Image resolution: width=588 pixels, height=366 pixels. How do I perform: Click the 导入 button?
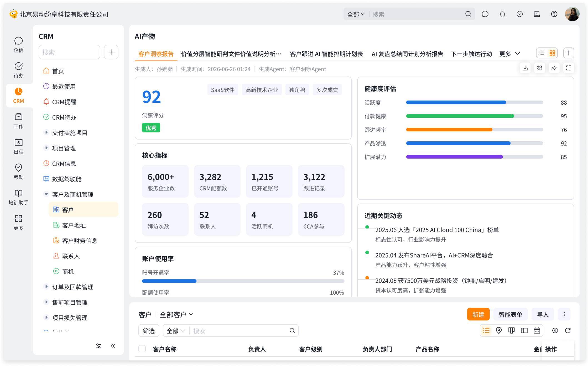click(542, 314)
